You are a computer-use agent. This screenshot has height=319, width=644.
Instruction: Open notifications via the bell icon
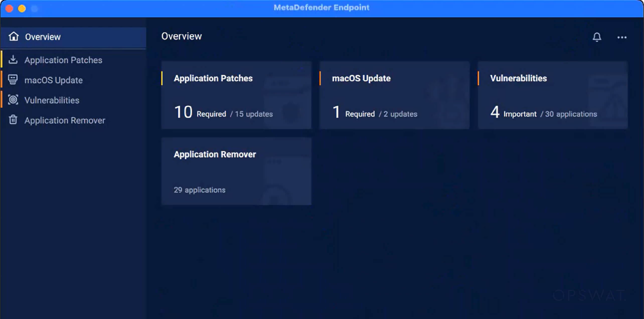click(x=597, y=38)
